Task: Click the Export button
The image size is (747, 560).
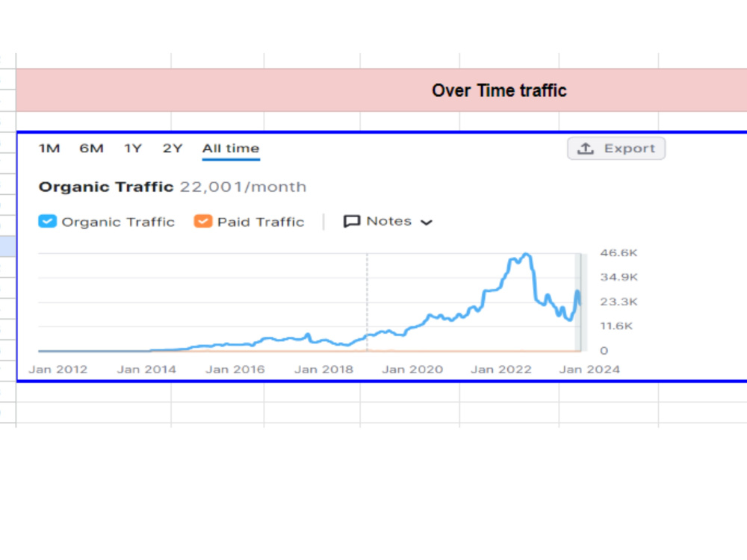Action: (x=616, y=149)
